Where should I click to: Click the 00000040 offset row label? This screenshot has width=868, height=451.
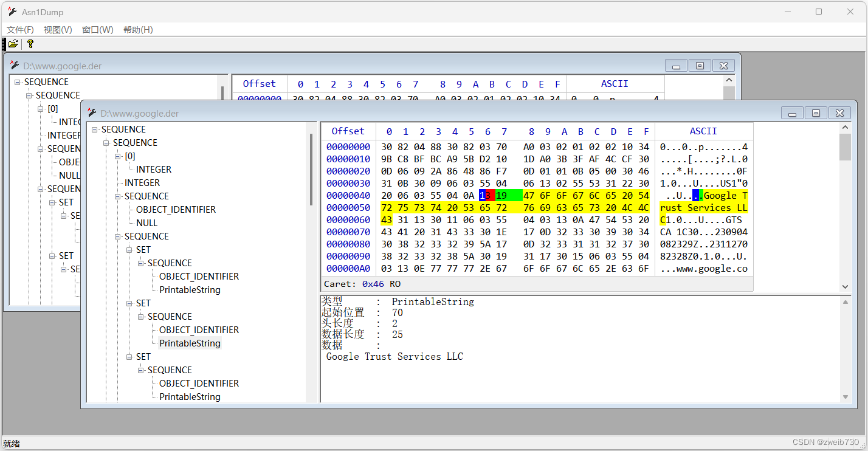coord(348,195)
